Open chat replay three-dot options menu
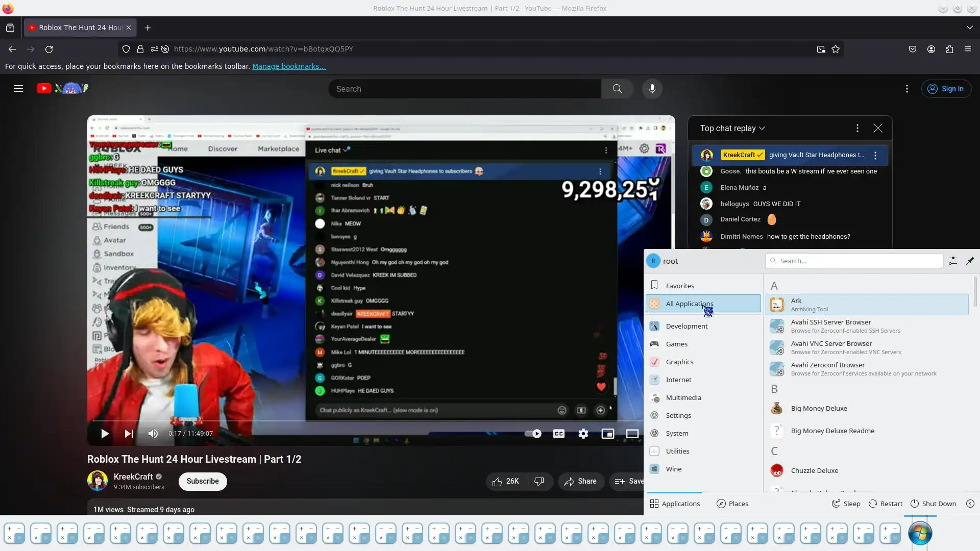 click(x=857, y=128)
